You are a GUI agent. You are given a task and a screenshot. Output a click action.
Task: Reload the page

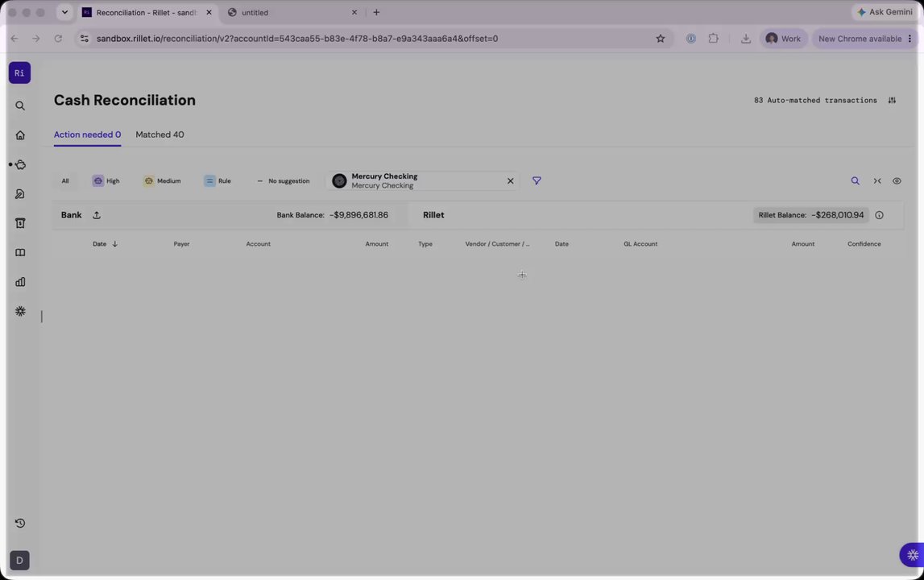click(58, 39)
